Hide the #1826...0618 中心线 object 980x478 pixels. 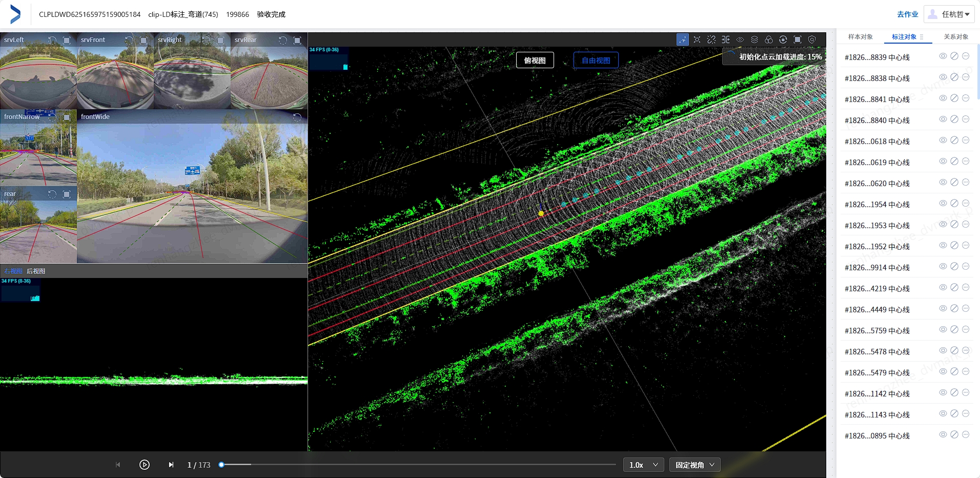point(943,140)
